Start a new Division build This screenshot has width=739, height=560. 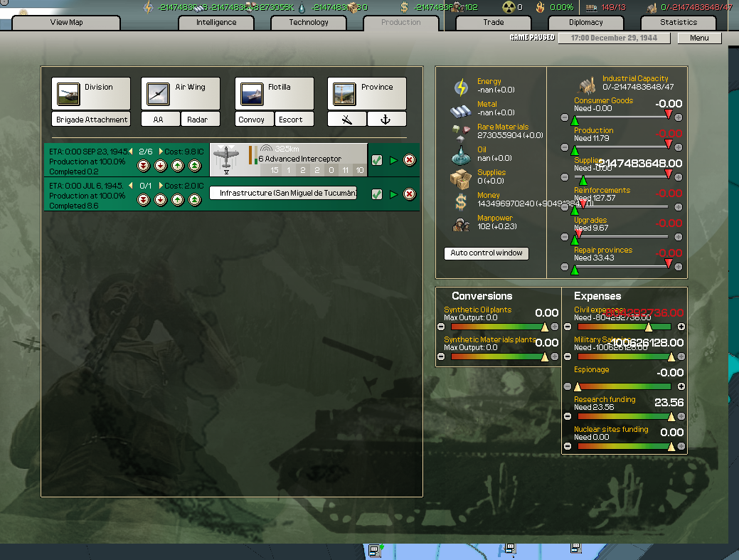[x=91, y=93]
